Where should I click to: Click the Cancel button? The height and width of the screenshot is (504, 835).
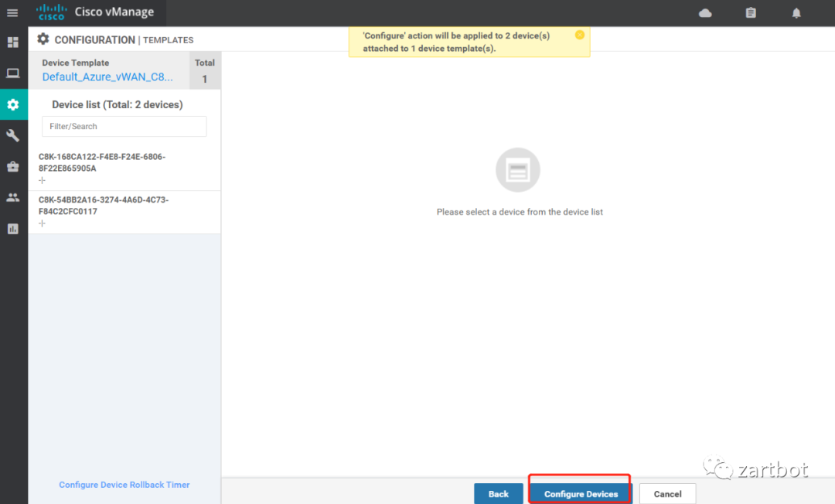point(667,494)
